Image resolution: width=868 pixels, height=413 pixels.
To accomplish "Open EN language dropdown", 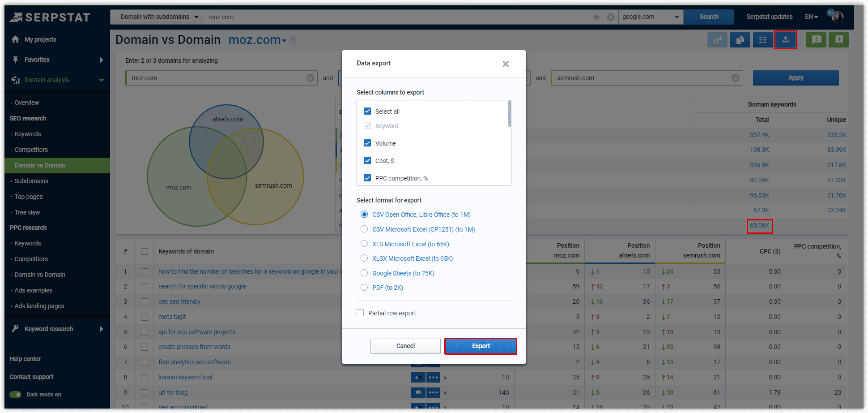I will pos(812,17).
